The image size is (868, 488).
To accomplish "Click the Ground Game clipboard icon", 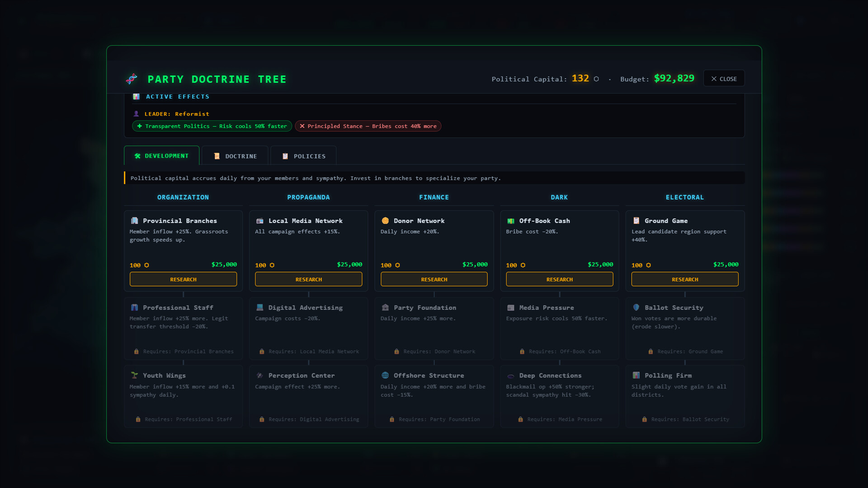I will 636,221.
